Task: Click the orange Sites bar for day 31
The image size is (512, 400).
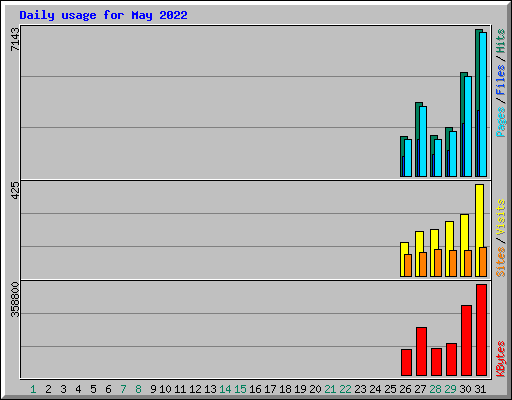Action: 483,262
